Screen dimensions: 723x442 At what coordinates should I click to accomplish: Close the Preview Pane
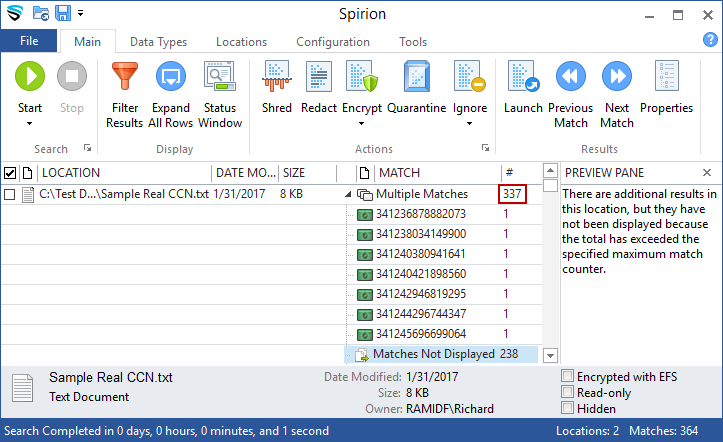click(707, 173)
